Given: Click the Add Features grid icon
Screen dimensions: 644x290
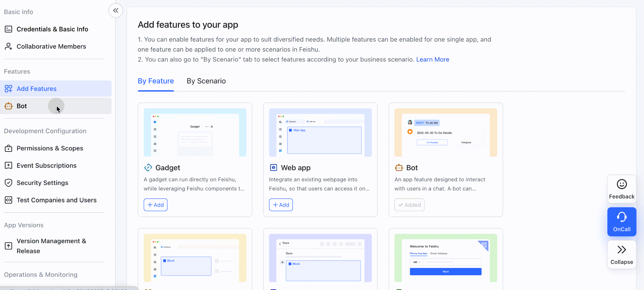Looking at the screenshot, I should pyautogui.click(x=8, y=89).
